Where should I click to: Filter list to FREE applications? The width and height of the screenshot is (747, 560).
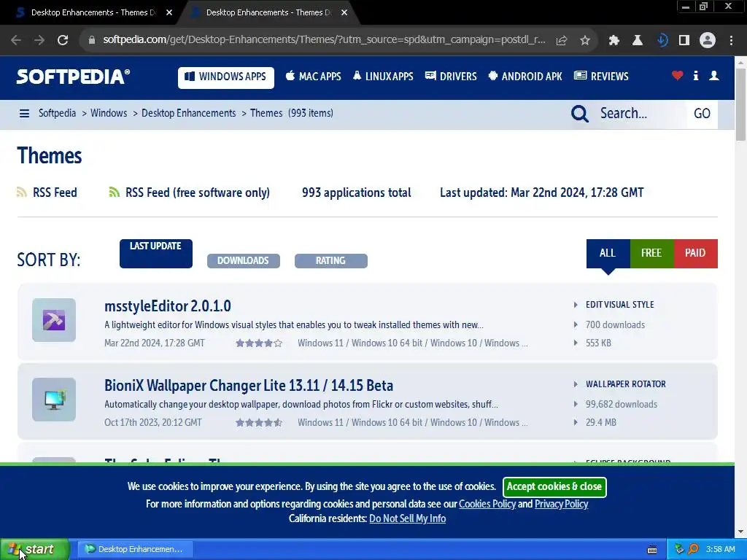point(651,253)
